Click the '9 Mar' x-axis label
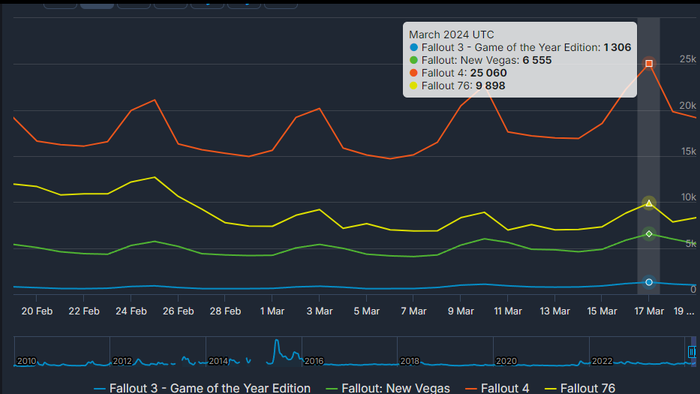The image size is (700, 394). coord(461,311)
